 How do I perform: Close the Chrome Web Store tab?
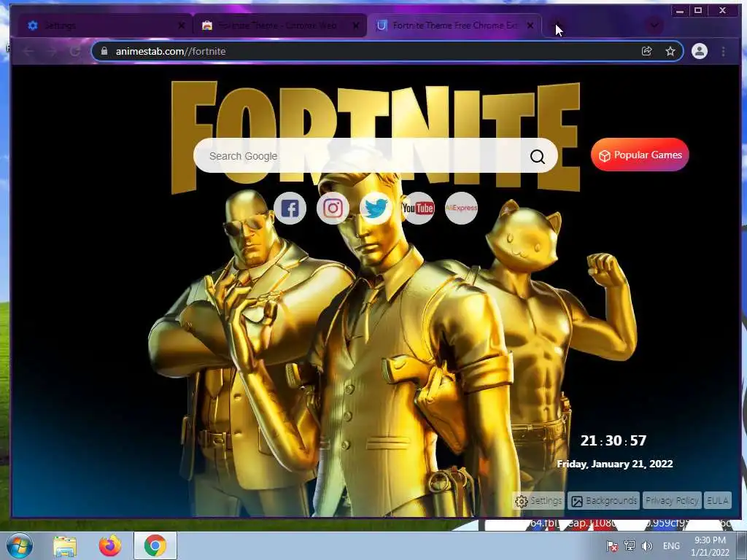(x=356, y=26)
